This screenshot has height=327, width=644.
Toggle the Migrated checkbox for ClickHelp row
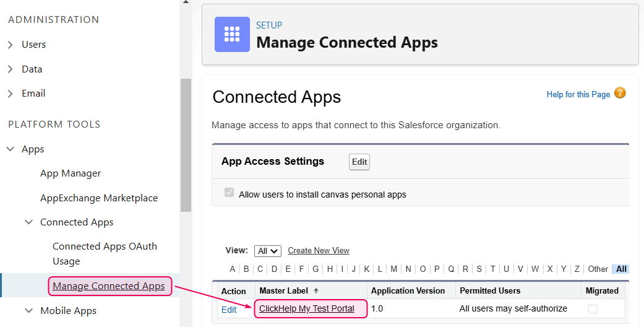[x=593, y=309]
